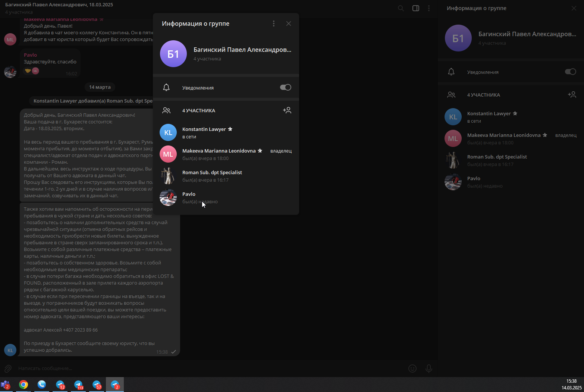Viewport: 584px width, 392px height.
Task: Click the add participant icon in the right sidebar
Action: point(572,95)
